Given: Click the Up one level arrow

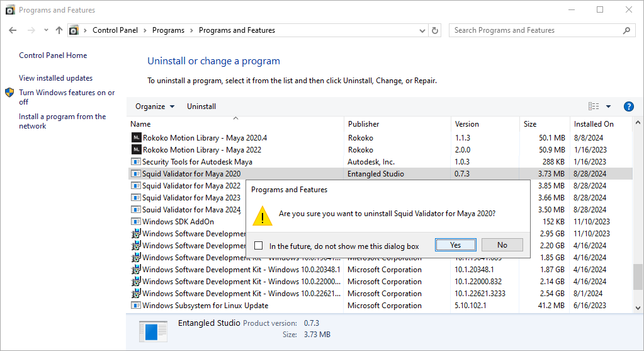Looking at the screenshot, I should [59, 30].
